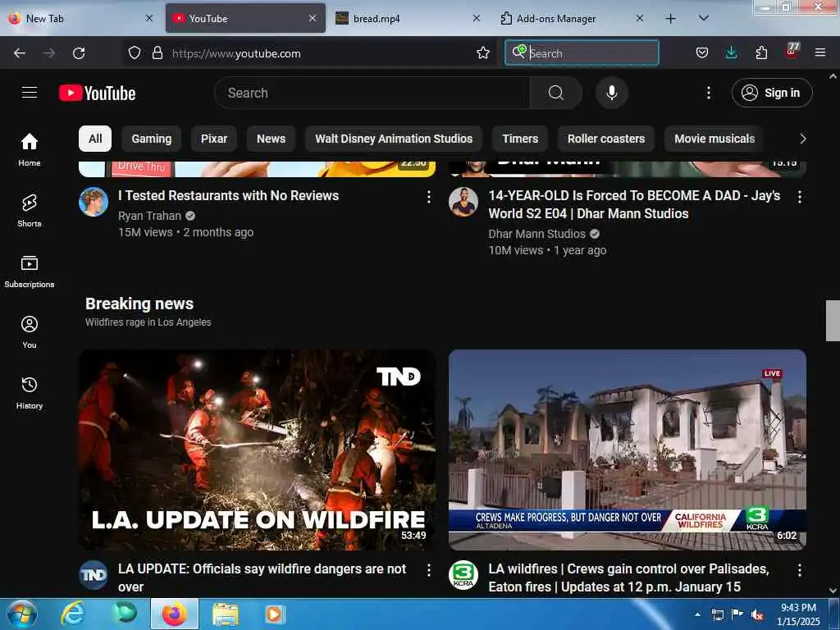The height and width of the screenshot is (630, 840).
Task: Select the News filter chip
Action: (271, 139)
